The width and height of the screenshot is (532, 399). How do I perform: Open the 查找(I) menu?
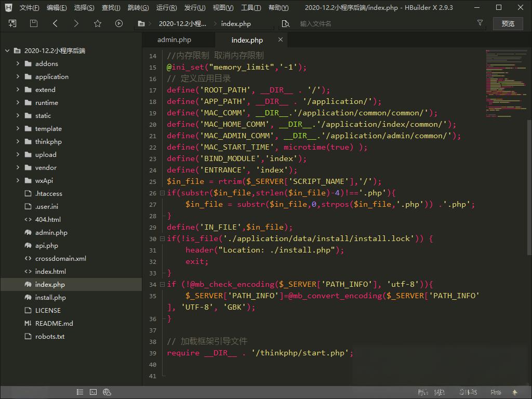pyautogui.click(x=111, y=7)
